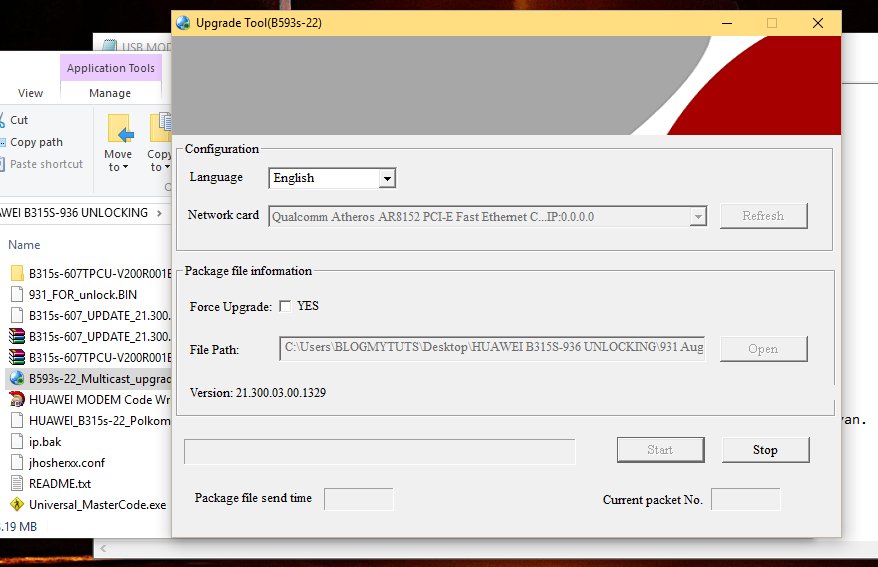The image size is (878, 567).
Task: Click the Start button
Action: pos(660,450)
